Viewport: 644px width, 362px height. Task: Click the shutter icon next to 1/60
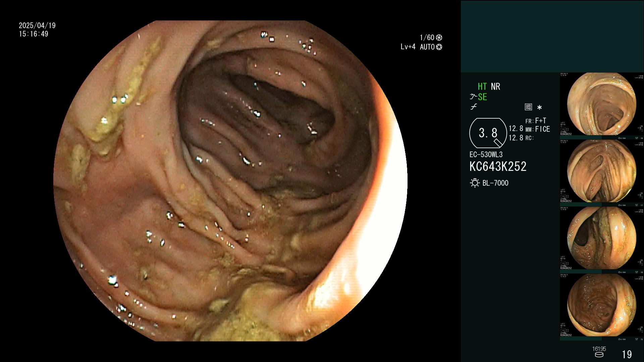(439, 38)
